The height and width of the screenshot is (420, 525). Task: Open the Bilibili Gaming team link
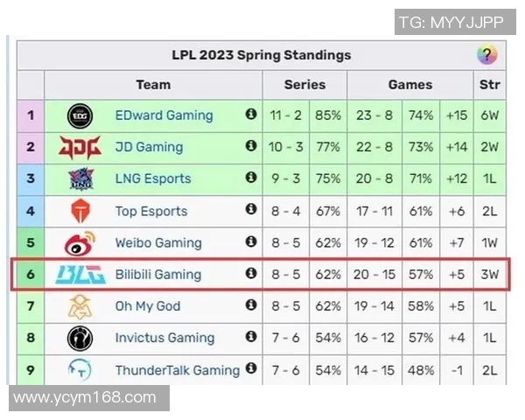[x=157, y=275]
